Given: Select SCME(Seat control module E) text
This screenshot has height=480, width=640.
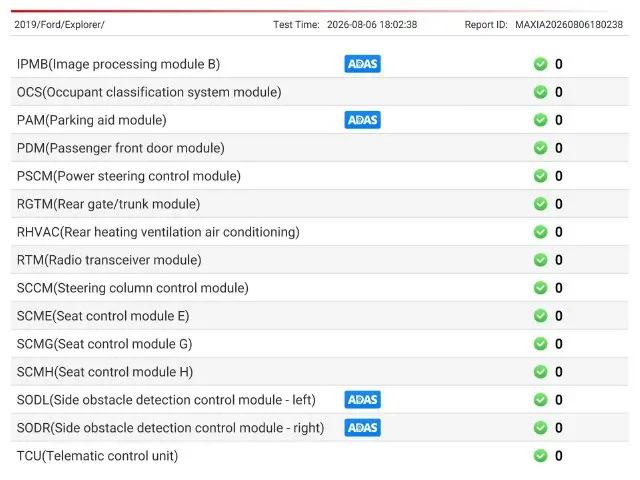Looking at the screenshot, I should pos(103,316).
